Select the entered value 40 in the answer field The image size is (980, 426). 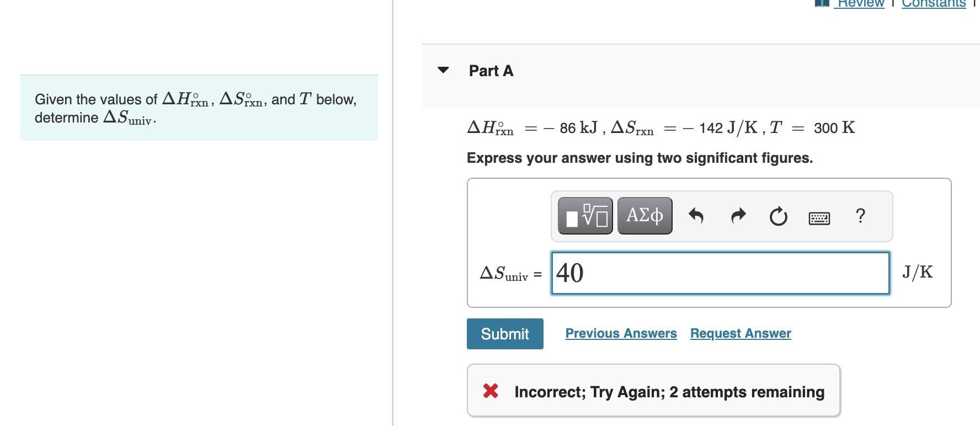click(569, 273)
